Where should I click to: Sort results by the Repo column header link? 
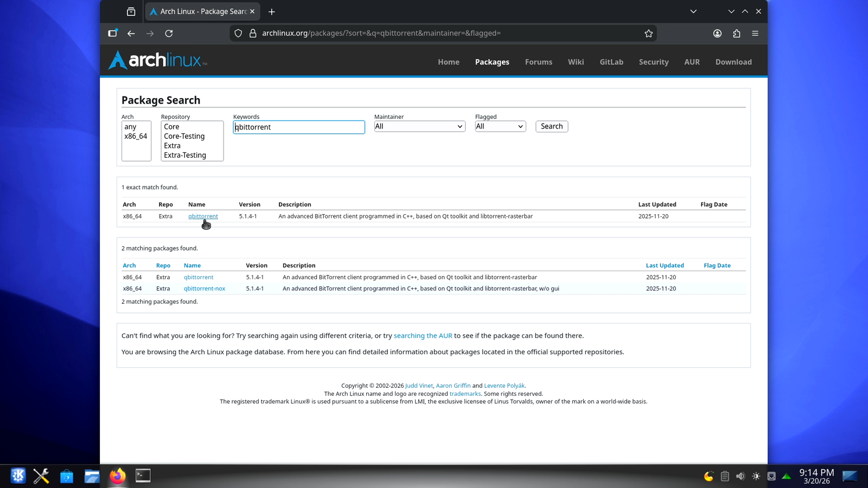coord(163,266)
